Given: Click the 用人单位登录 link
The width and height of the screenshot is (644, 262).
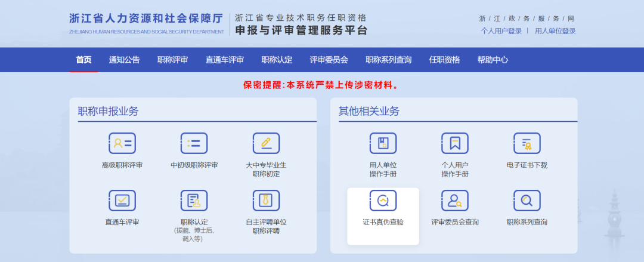Looking at the screenshot, I should tap(555, 31).
